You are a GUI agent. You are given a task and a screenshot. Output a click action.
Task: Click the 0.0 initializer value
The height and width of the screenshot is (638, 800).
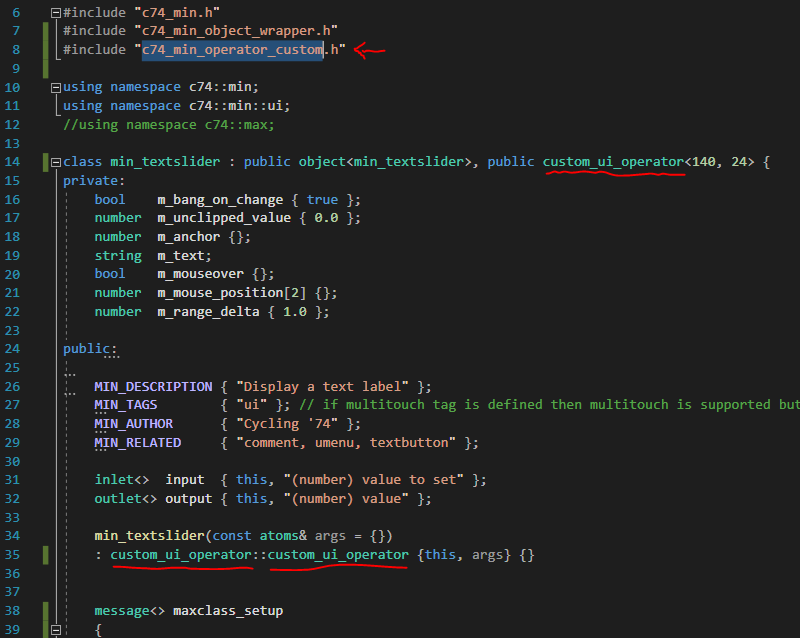point(326,218)
